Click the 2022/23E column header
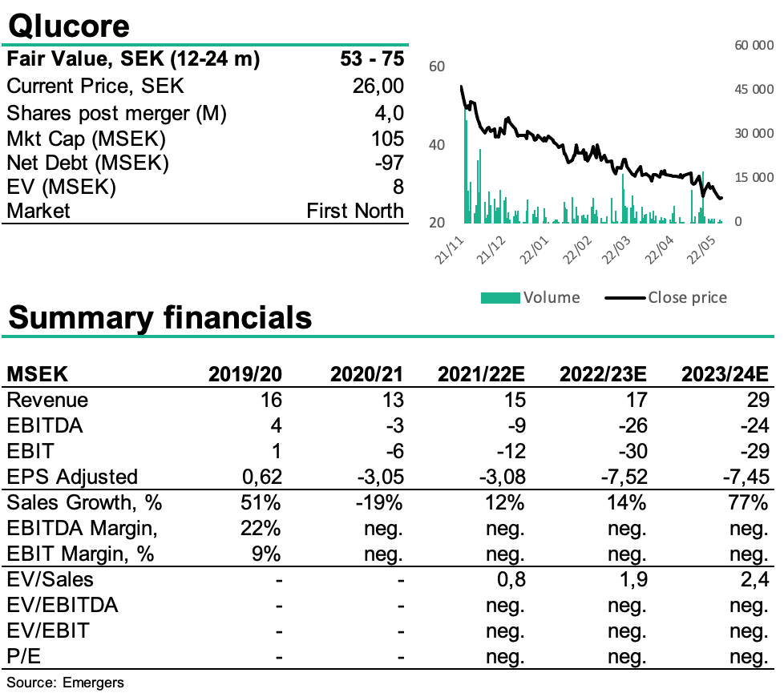The height and width of the screenshot is (697, 784). tap(603, 374)
